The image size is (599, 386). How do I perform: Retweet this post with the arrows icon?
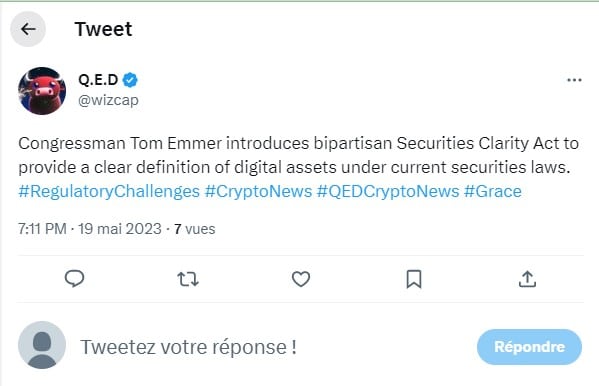[188, 279]
